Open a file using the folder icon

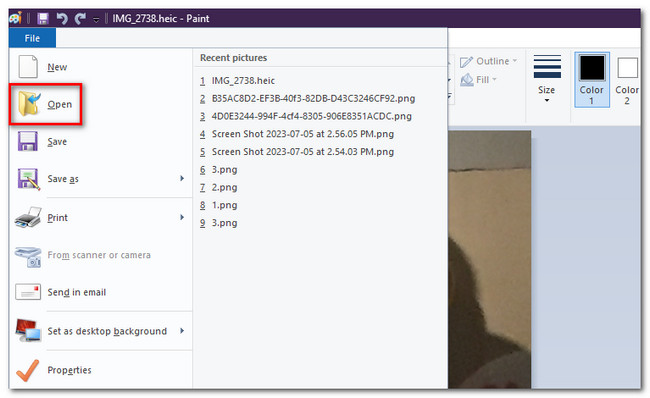29,104
